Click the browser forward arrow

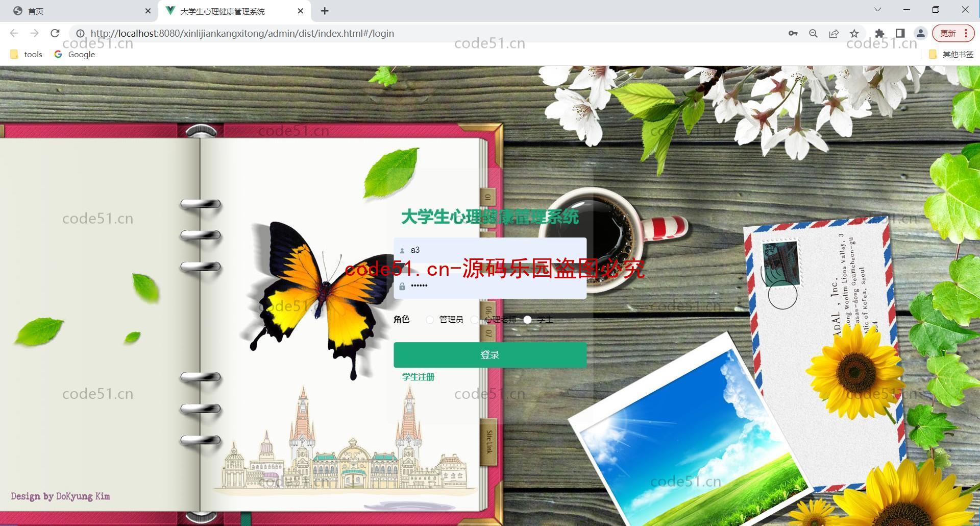tap(34, 33)
